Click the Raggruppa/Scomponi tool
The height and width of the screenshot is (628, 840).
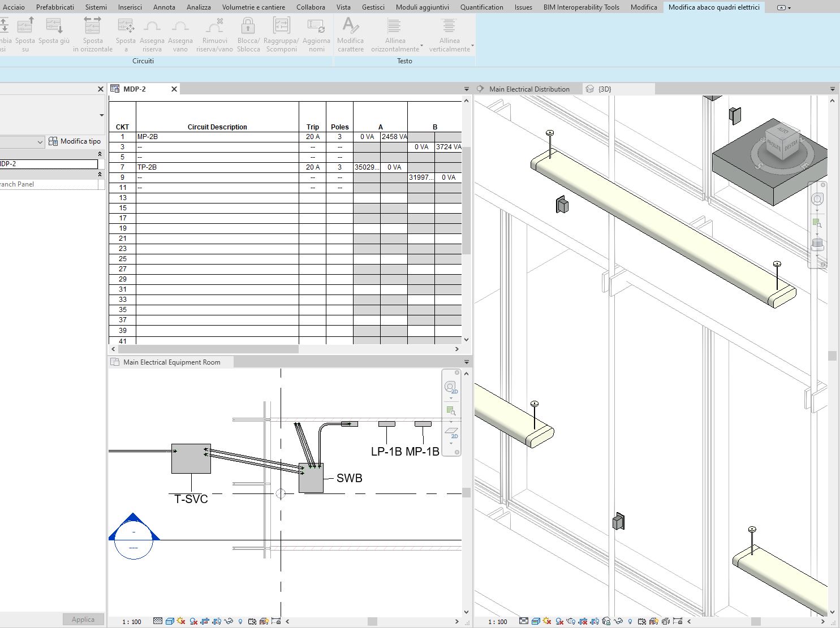(281, 34)
